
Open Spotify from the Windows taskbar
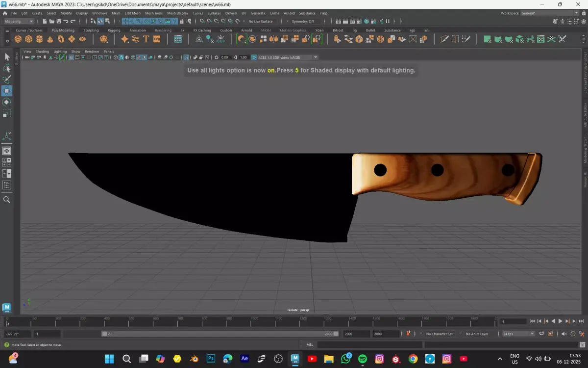pyautogui.click(x=363, y=359)
